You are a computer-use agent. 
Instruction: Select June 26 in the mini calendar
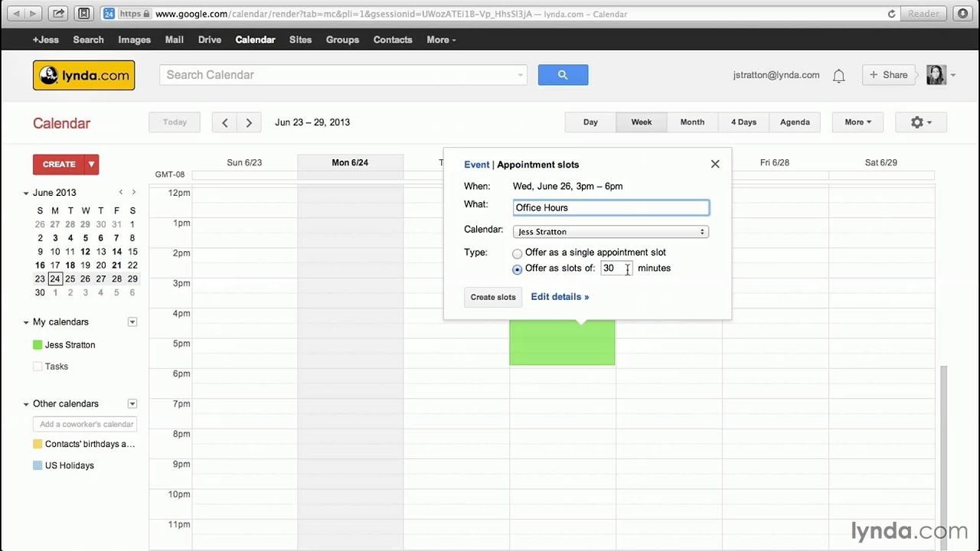click(85, 279)
